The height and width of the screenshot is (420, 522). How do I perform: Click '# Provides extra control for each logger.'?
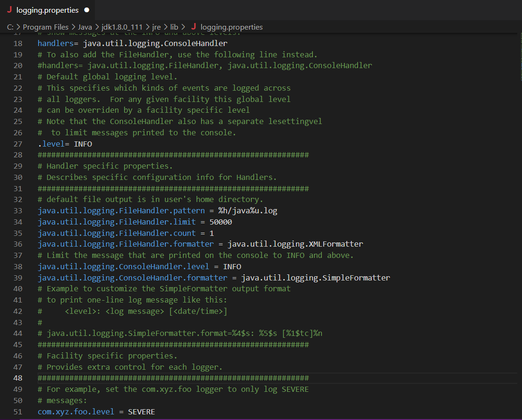[x=130, y=367]
